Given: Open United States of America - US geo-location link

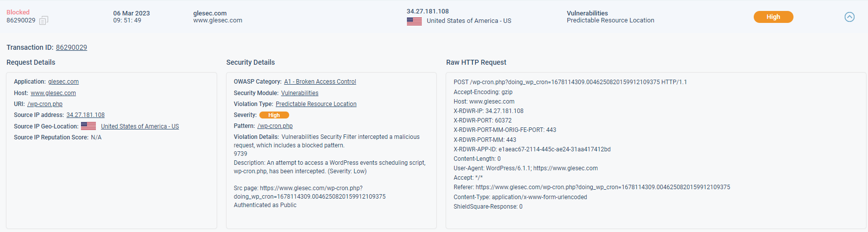Looking at the screenshot, I should [140, 126].
